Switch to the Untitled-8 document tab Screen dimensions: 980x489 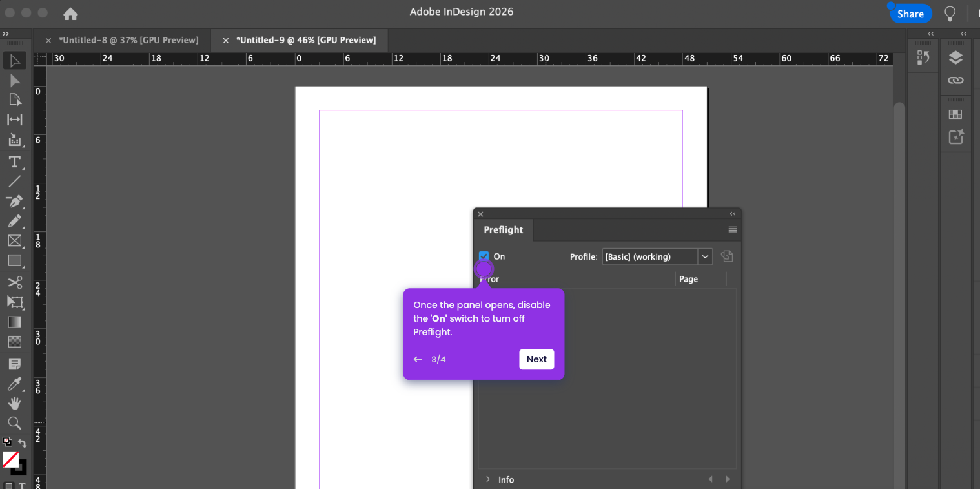click(x=128, y=40)
